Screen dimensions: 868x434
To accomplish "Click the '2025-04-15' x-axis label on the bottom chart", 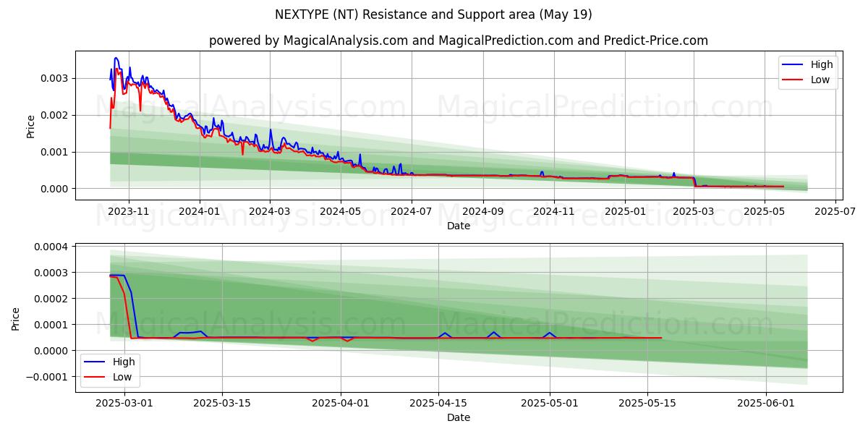I will tap(438, 404).
